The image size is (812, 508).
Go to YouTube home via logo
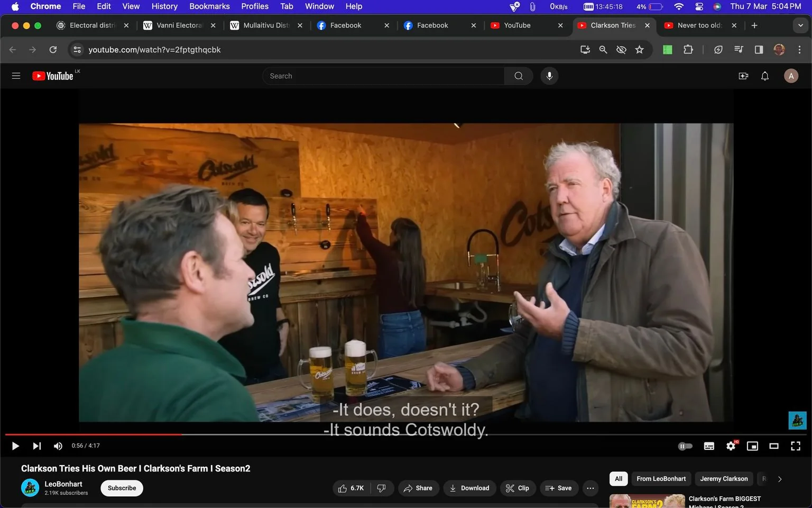[x=53, y=76]
